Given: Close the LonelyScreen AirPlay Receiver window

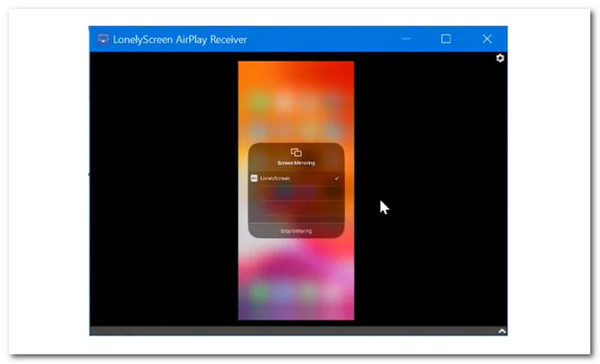Looking at the screenshot, I should (x=487, y=39).
